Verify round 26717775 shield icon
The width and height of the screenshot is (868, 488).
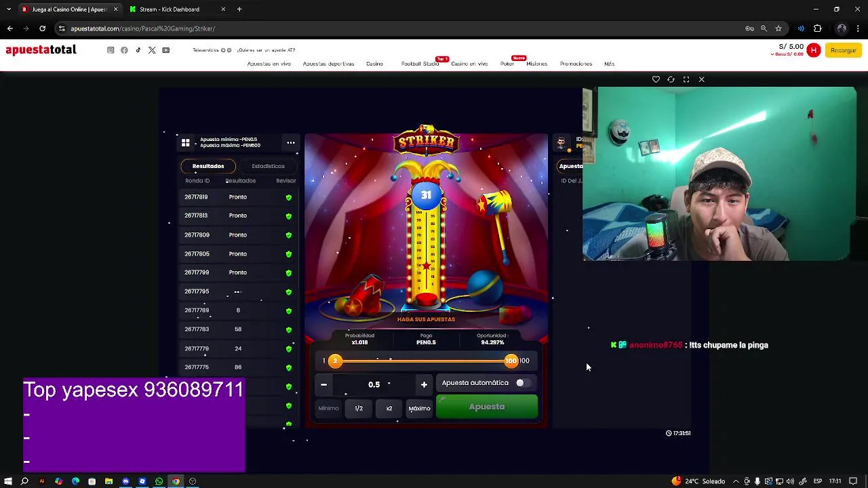point(289,368)
